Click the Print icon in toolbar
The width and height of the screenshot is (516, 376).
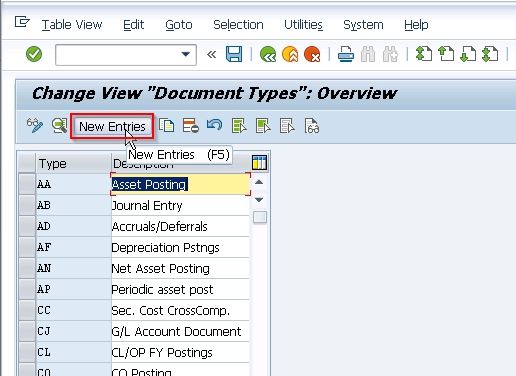coord(346,54)
